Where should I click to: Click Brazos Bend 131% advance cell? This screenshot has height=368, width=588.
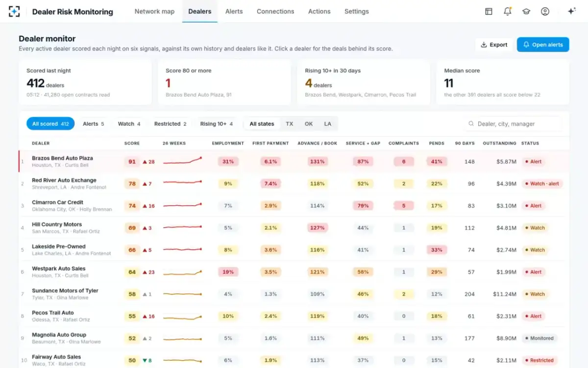coord(317,161)
